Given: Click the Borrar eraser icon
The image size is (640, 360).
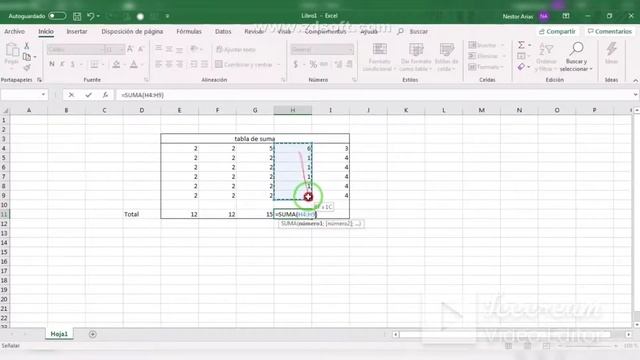Looking at the screenshot, I should tap(521, 67).
